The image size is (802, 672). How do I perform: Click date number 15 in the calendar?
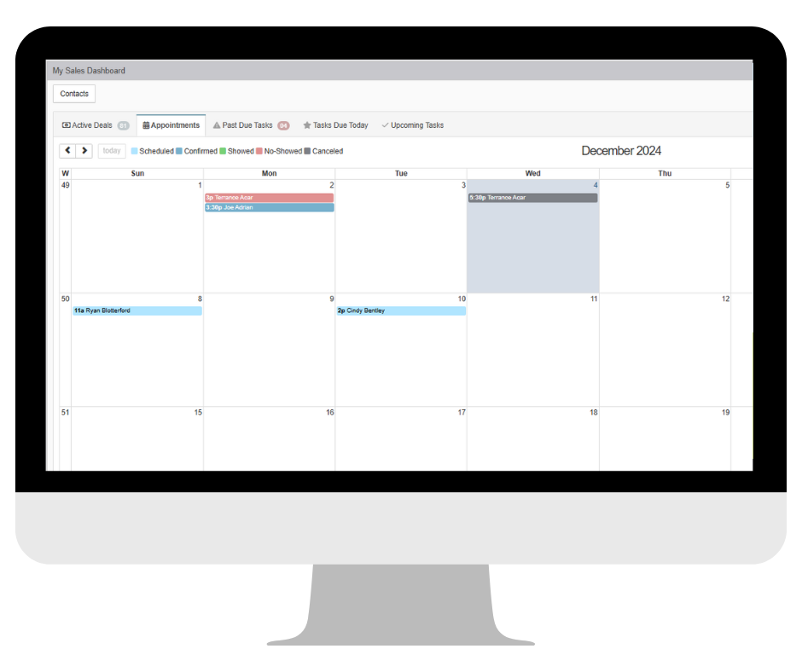tap(198, 412)
